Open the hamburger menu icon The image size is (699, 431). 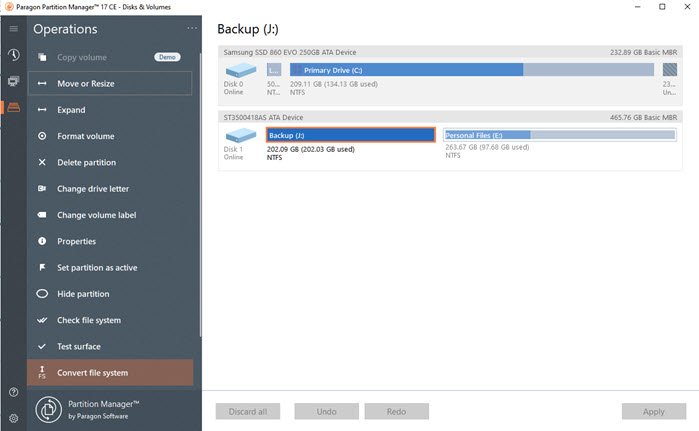14,29
